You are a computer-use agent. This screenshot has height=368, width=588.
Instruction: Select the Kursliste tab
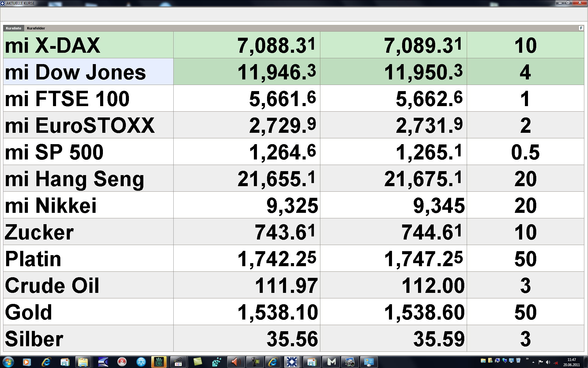pyautogui.click(x=13, y=28)
